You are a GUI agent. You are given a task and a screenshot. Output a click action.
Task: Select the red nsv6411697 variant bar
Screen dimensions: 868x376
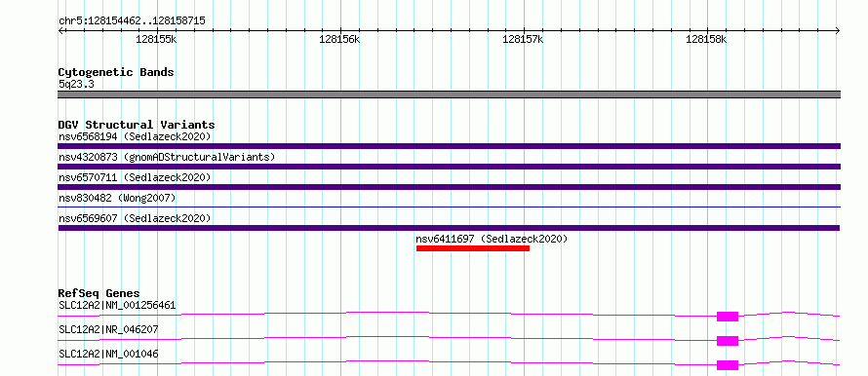pyautogui.click(x=473, y=248)
